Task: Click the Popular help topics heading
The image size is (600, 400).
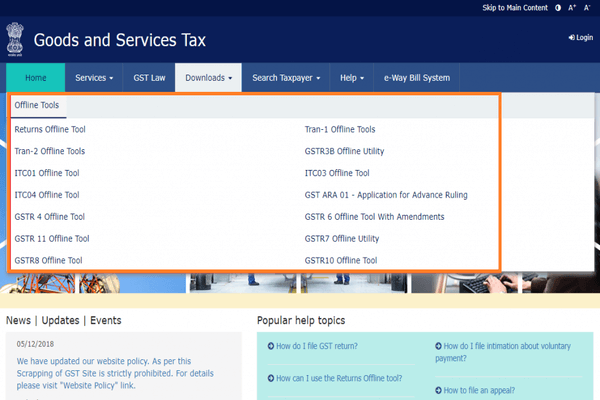Action: click(x=301, y=320)
